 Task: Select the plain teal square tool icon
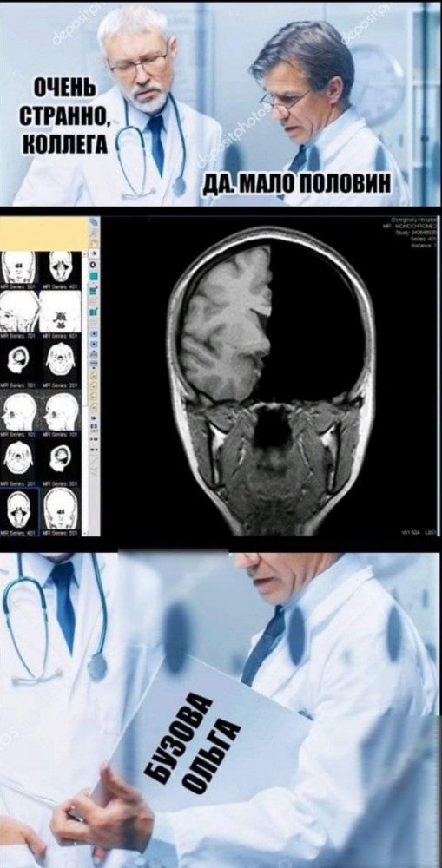[93, 276]
